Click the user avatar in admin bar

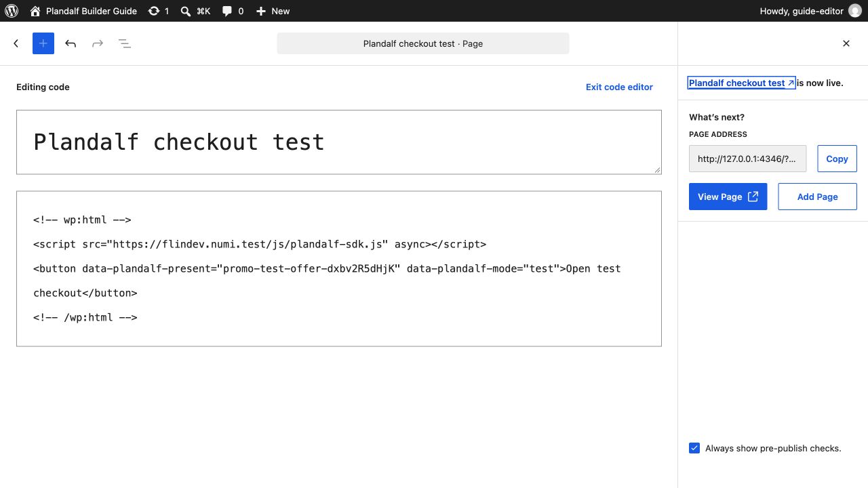tap(854, 11)
